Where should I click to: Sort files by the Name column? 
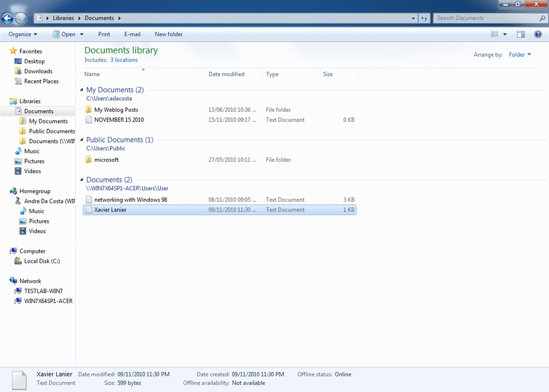[91, 74]
